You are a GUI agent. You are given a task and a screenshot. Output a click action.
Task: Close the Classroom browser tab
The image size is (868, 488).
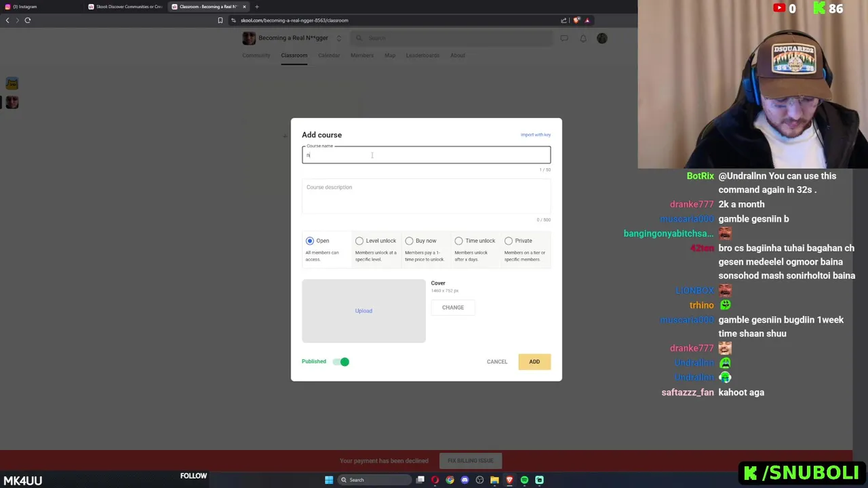(x=245, y=7)
